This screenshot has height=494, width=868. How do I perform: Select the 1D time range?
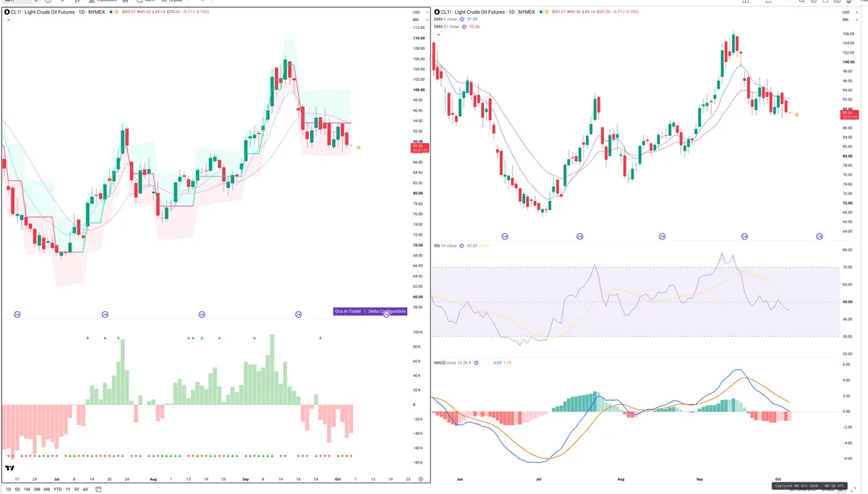pyautogui.click(x=9, y=490)
